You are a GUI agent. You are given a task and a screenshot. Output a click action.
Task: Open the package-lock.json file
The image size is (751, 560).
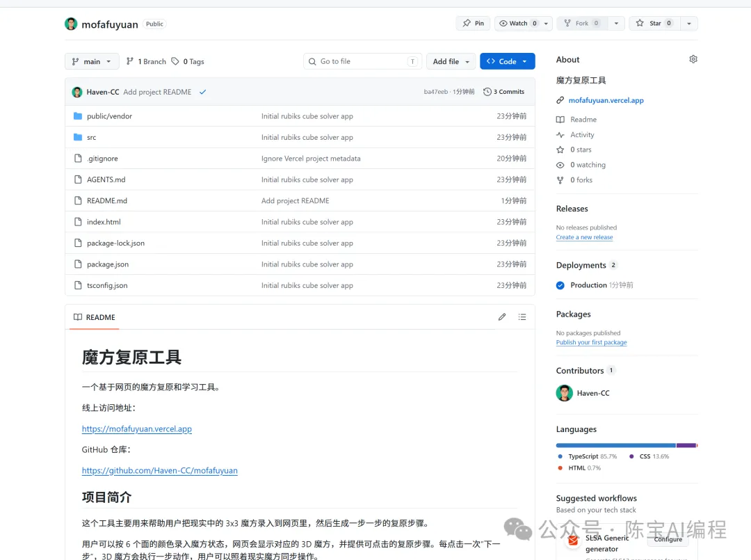pos(115,243)
